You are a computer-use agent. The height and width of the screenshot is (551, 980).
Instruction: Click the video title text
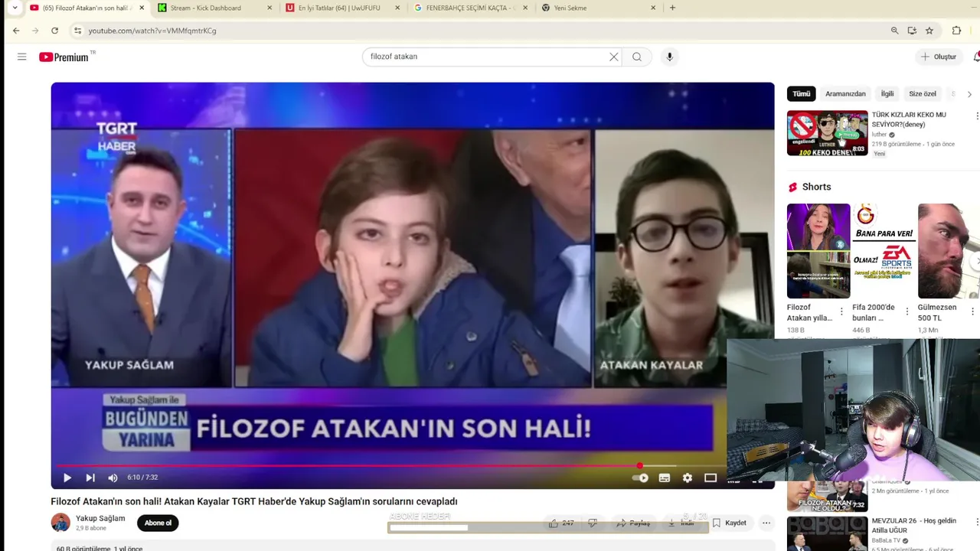[x=254, y=501]
